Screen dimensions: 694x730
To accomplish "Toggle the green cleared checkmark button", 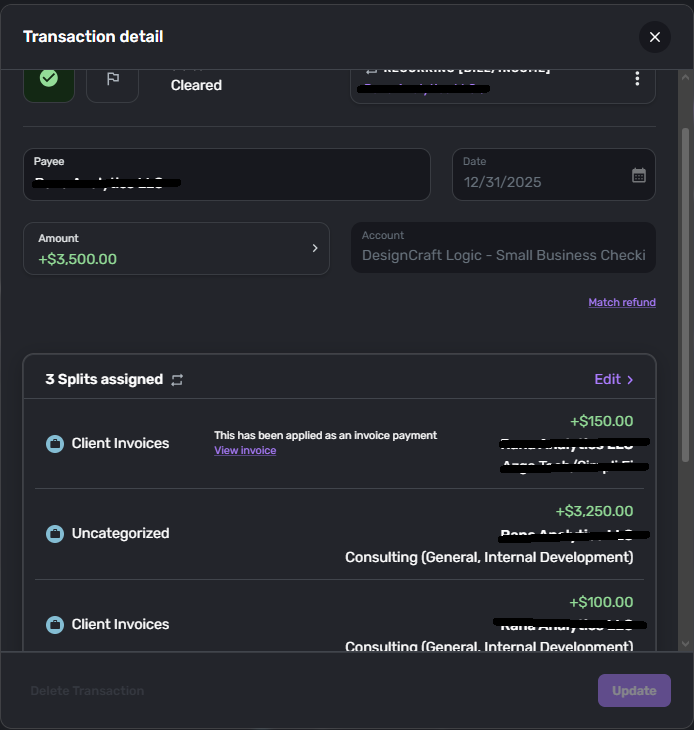I will [x=49, y=79].
